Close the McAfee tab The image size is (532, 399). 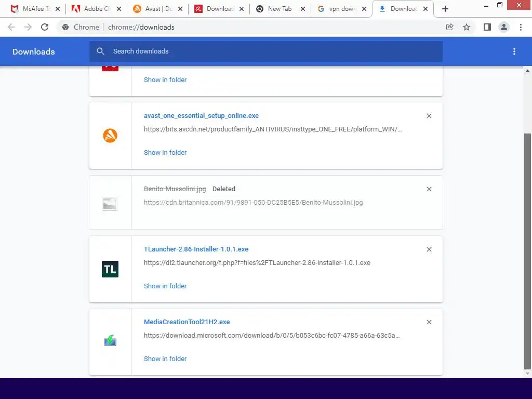click(x=58, y=9)
